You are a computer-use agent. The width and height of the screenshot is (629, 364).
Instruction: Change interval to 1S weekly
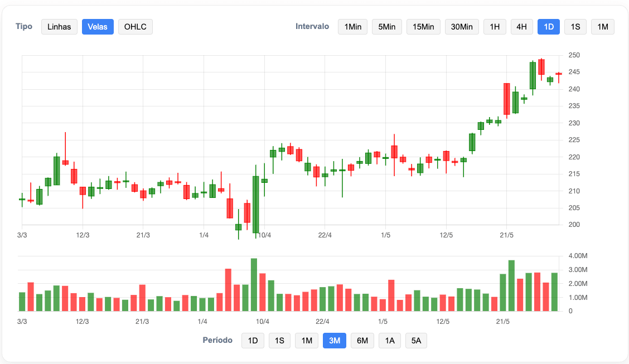[575, 27]
